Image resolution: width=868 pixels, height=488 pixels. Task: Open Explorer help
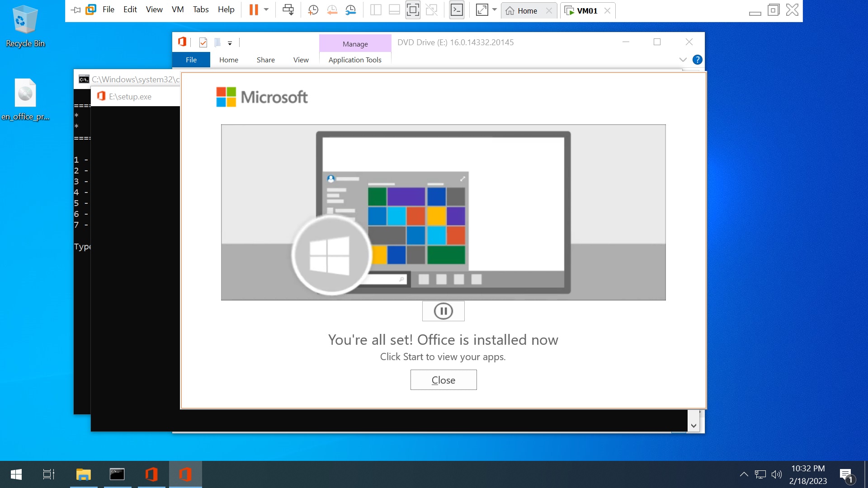698,60
